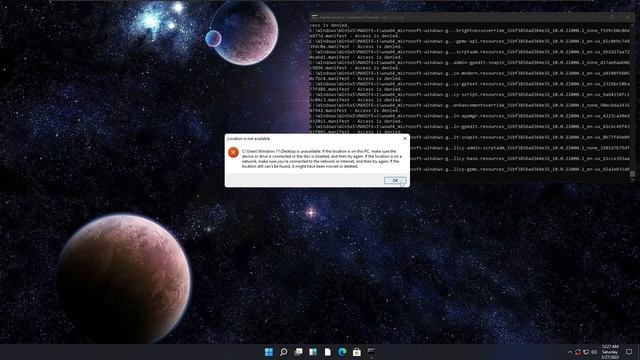Open Microsoft Store from the taskbar

coord(357,352)
